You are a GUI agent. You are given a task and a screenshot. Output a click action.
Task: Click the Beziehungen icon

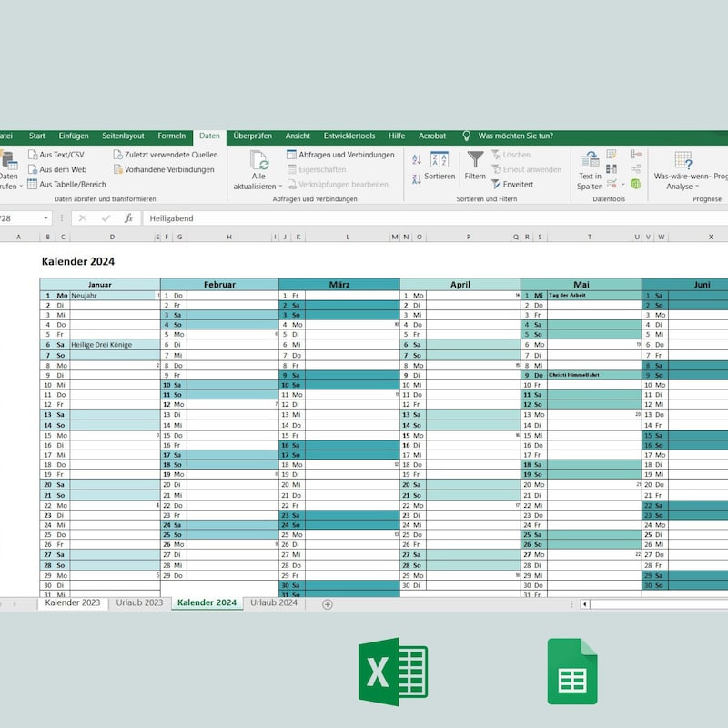(x=635, y=168)
